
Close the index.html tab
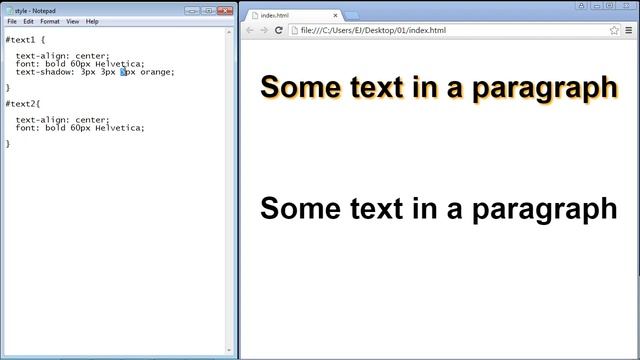(335, 15)
